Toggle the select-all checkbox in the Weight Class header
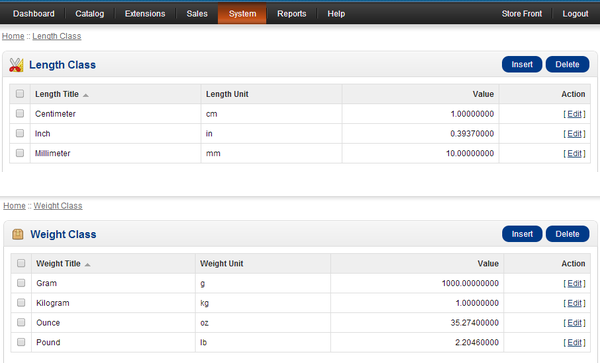The width and height of the screenshot is (600, 363). click(21, 263)
